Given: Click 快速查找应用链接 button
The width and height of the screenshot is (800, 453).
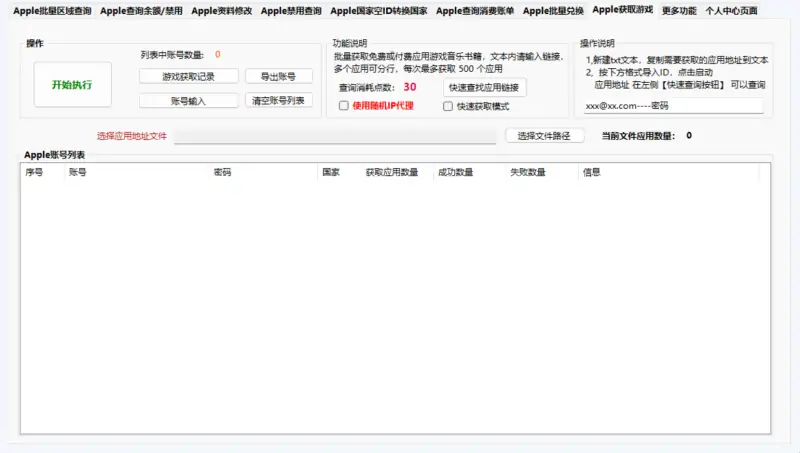Looking at the screenshot, I should tap(484, 88).
